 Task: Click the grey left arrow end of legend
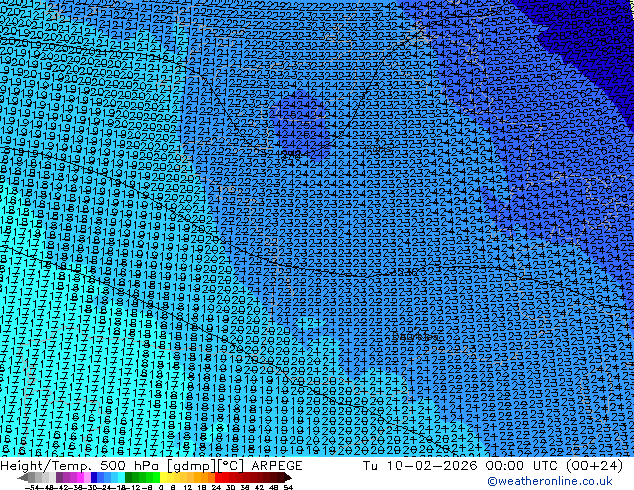(23, 477)
